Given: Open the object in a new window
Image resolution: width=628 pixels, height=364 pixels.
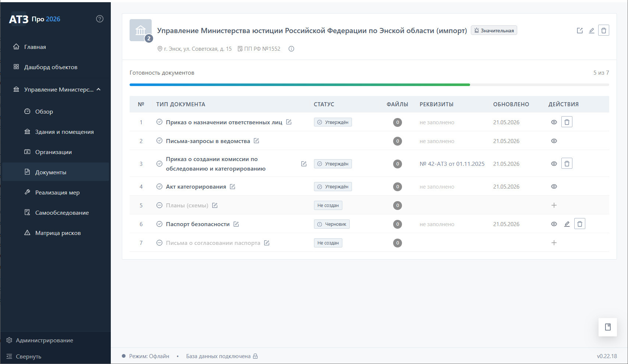Looking at the screenshot, I should tap(580, 31).
